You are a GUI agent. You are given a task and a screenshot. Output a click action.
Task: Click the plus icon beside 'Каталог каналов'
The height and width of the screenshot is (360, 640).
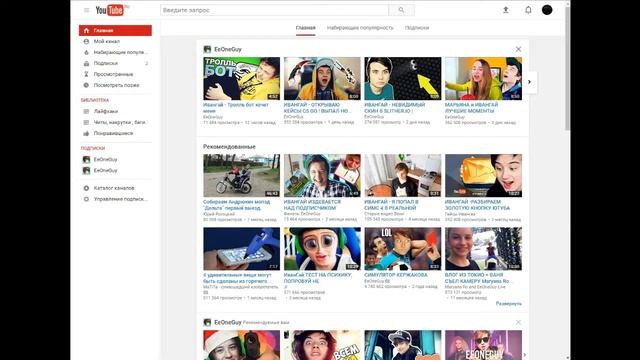[86, 188]
